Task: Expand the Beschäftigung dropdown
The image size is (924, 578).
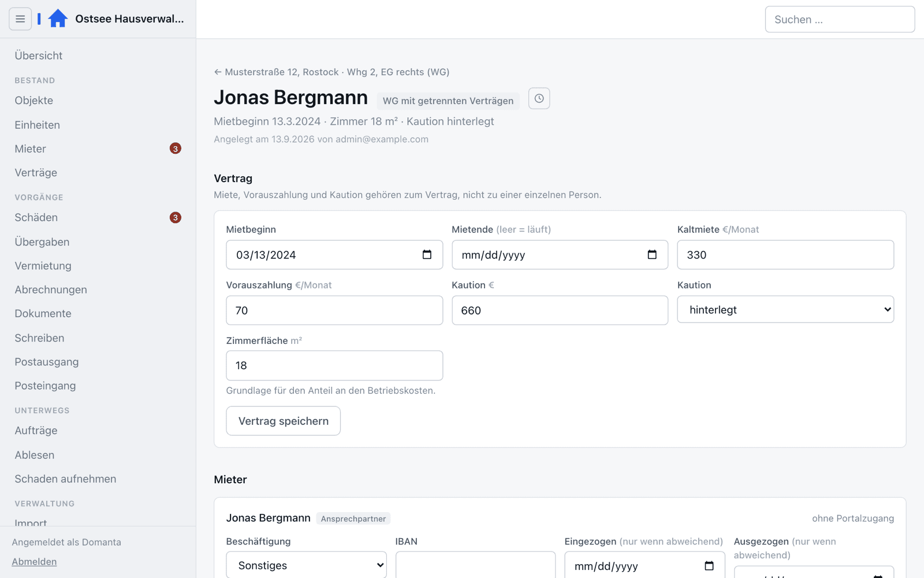Action: point(306,565)
